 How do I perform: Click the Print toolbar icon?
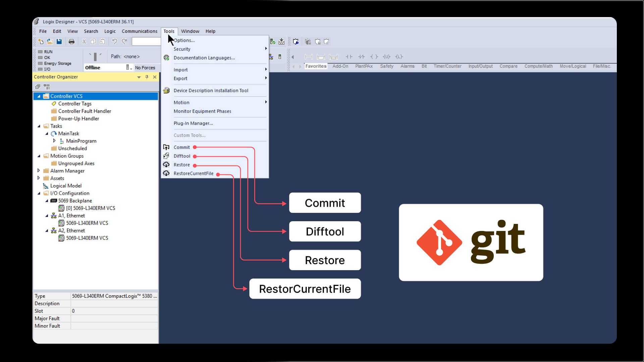71,42
